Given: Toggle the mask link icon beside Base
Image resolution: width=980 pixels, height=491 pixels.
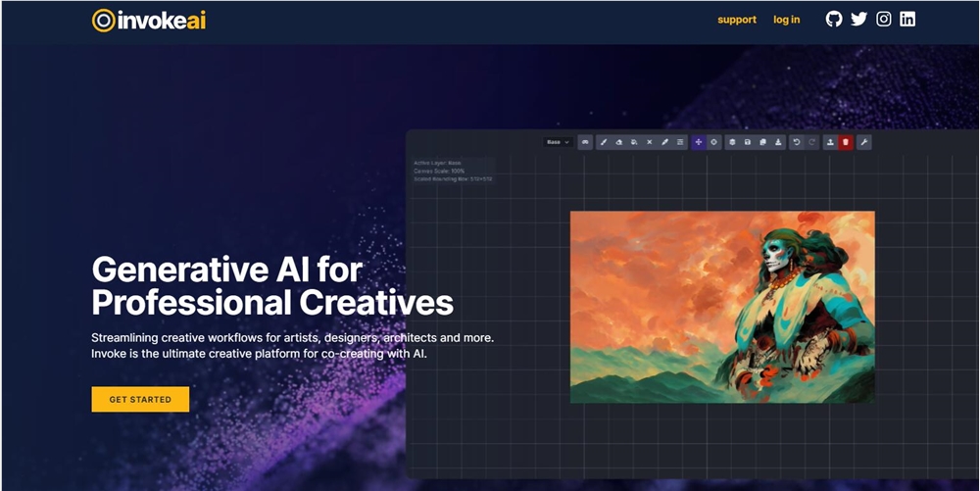Looking at the screenshot, I should pyautogui.click(x=585, y=142).
